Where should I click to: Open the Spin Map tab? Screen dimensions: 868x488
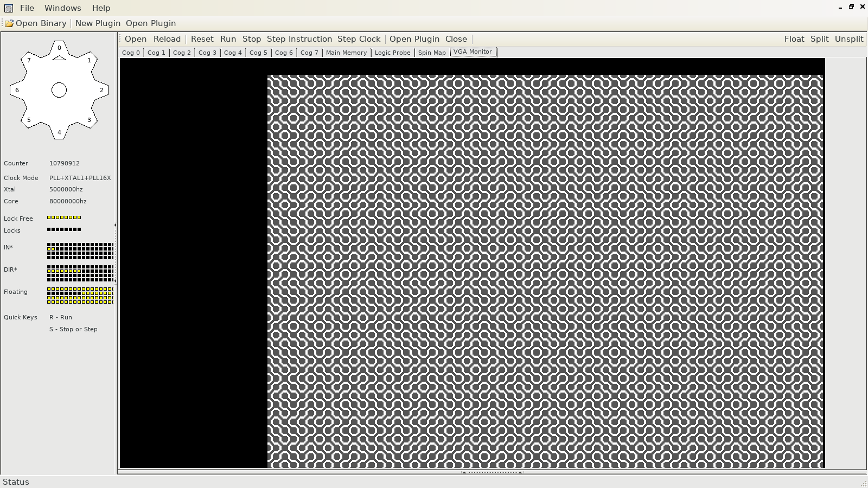pos(432,53)
